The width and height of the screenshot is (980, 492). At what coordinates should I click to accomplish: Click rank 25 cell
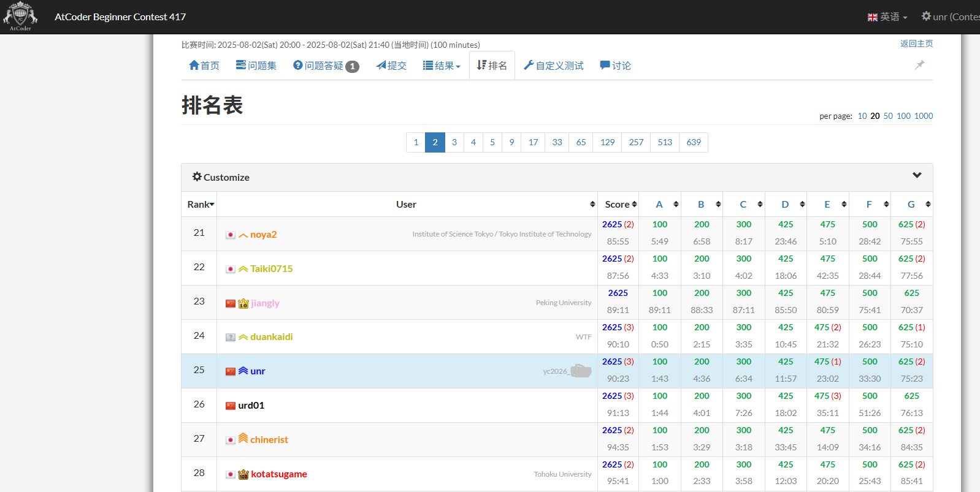(199, 370)
